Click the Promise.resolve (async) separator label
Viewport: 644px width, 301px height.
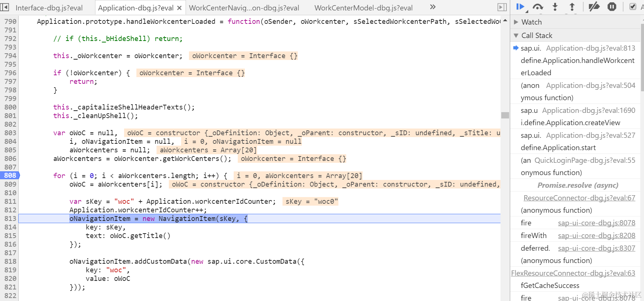(578, 185)
